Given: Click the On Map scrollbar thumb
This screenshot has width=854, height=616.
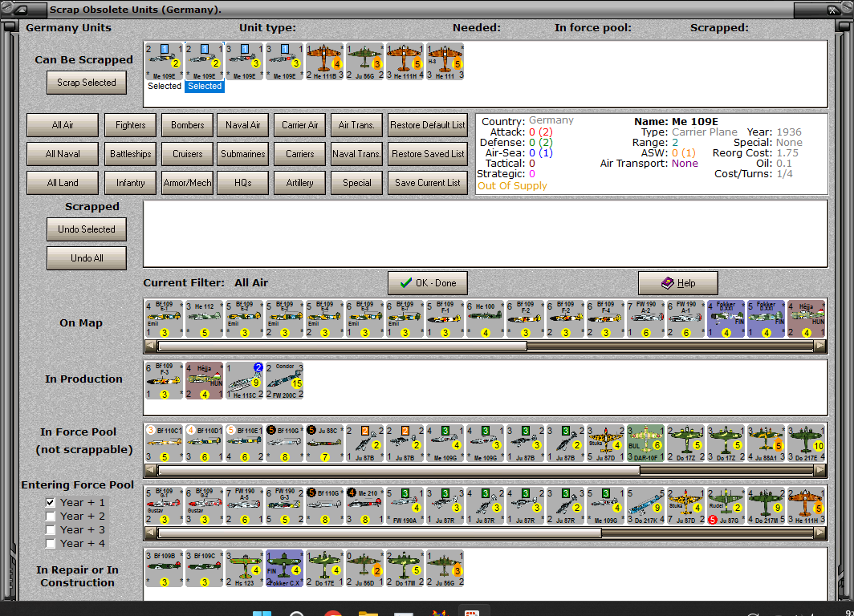Looking at the screenshot, I should pyautogui.click(x=342, y=346).
